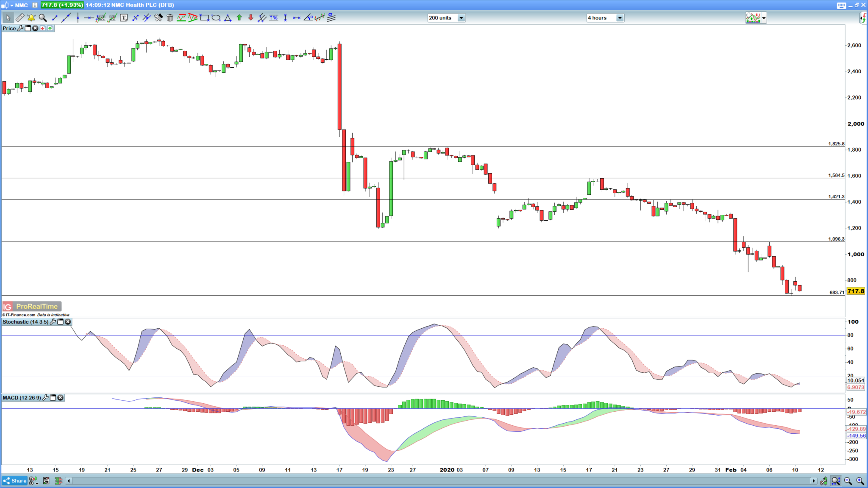Select the cursor pointer tool
Screen dimensions: 868x488
coord(8,18)
